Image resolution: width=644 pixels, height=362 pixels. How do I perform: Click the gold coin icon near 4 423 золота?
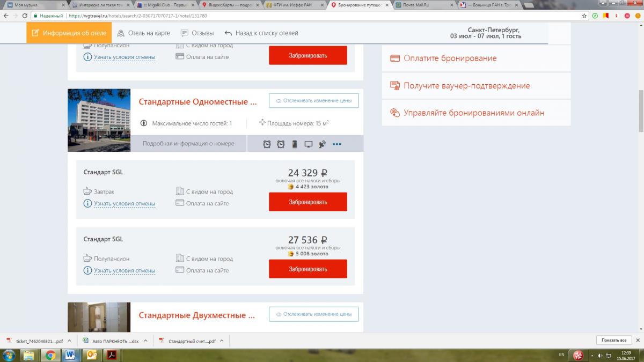coord(290,187)
